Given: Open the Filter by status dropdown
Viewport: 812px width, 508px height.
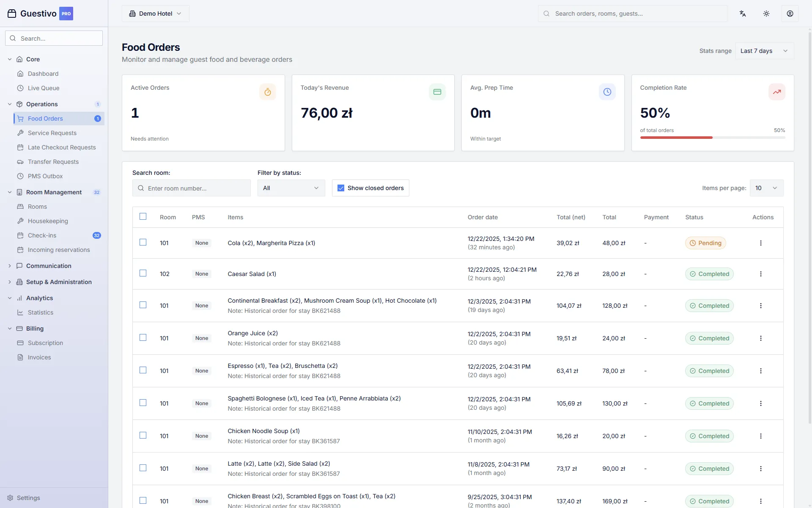Looking at the screenshot, I should pyautogui.click(x=291, y=188).
